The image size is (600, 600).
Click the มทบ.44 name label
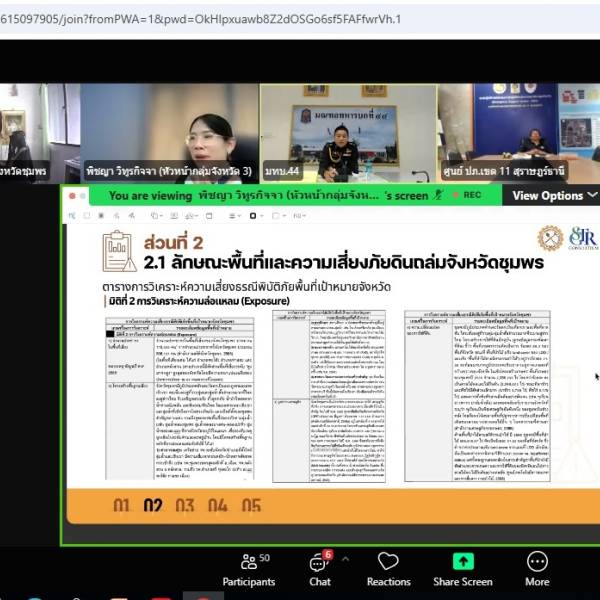pyautogui.click(x=282, y=171)
